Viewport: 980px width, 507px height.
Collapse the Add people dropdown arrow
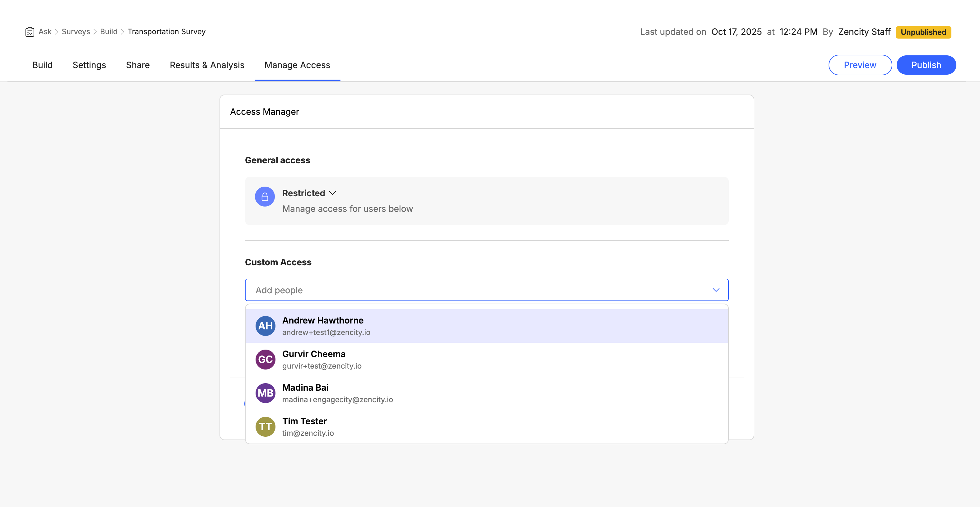pyautogui.click(x=716, y=290)
